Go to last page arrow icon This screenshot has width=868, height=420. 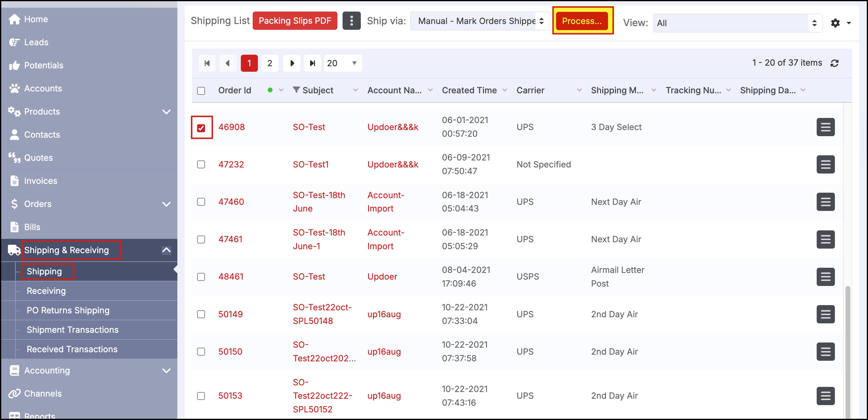point(312,63)
